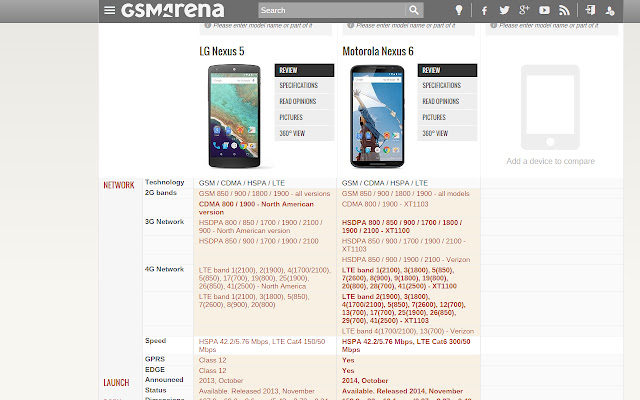Click the empty add device placeholder
The height and width of the screenshot is (400, 640).
[x=550, y=107]
